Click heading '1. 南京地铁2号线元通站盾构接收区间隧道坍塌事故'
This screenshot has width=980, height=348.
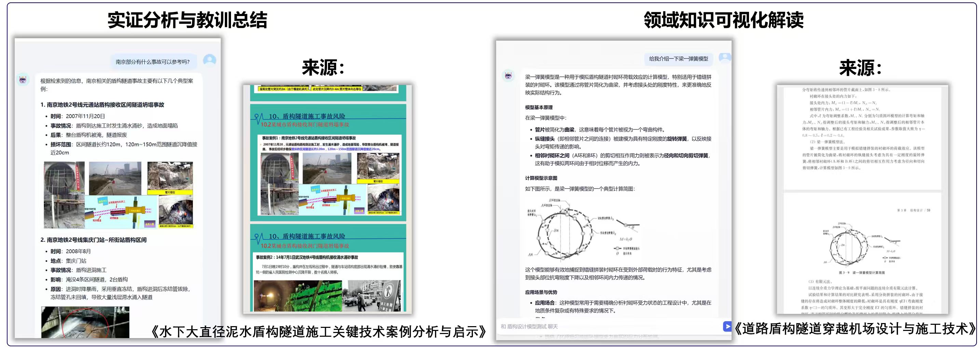click(x=102, y=105)
